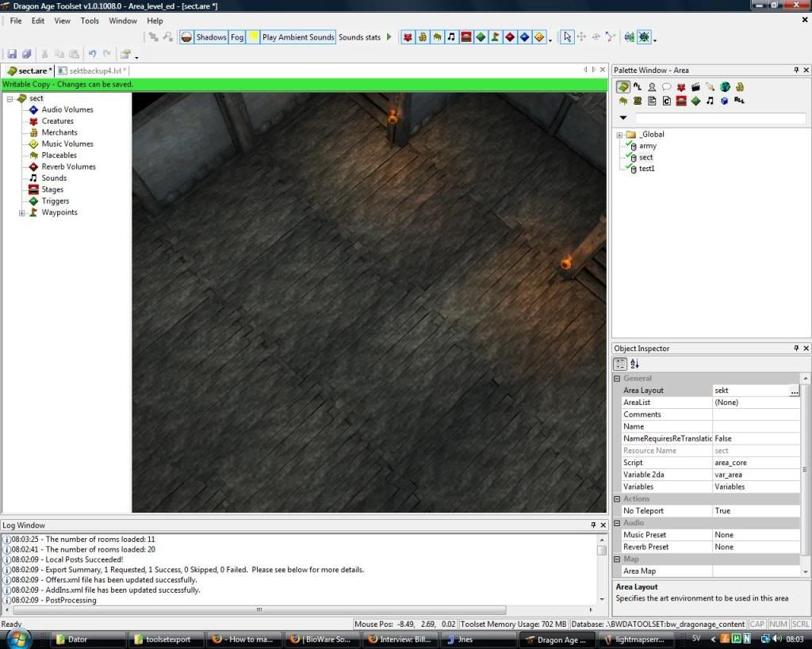Click the palette search filter field
The image size is (812, 649).
(x=720, y=118)
